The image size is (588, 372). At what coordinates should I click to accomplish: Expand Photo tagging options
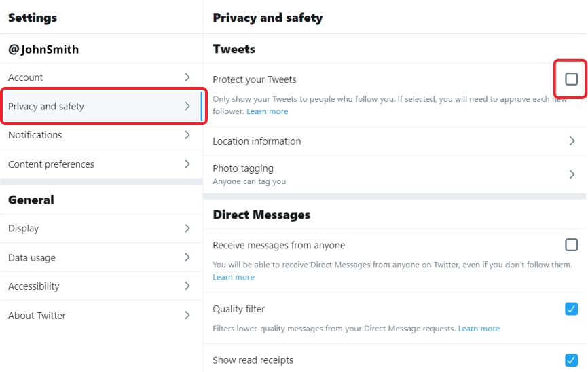572,174
